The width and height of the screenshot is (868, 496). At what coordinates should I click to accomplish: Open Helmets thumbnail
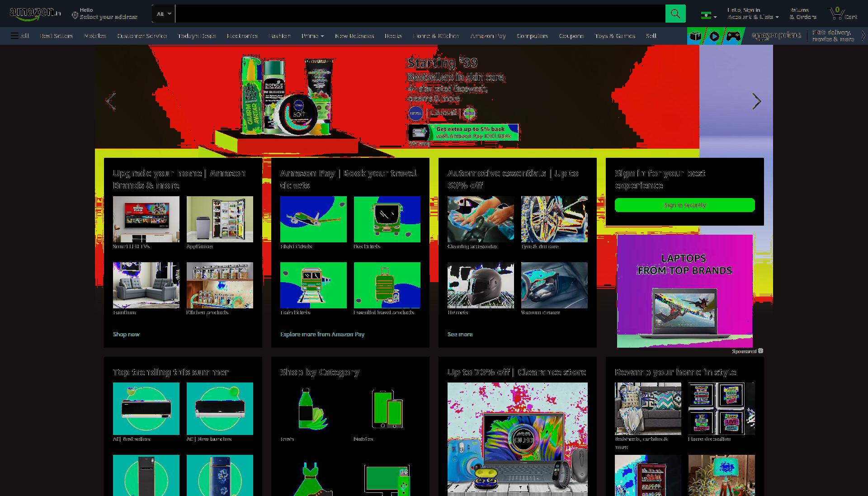point(481,285)
